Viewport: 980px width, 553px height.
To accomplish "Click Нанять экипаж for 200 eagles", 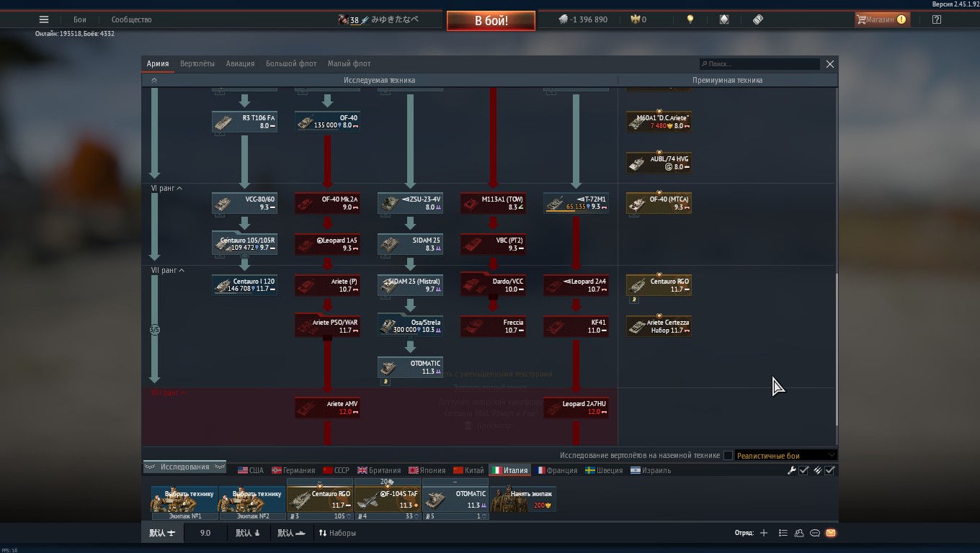I will pos(523,499).
